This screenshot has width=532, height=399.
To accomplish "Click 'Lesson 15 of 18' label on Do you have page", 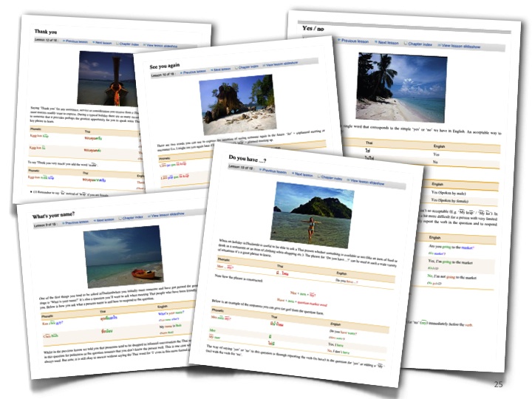I will [x=241, y=167].
